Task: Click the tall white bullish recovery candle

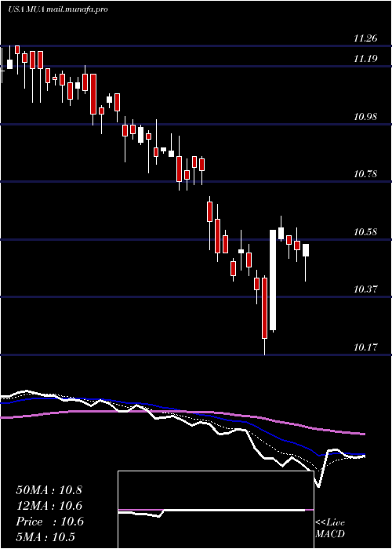Action: (273, 280)
